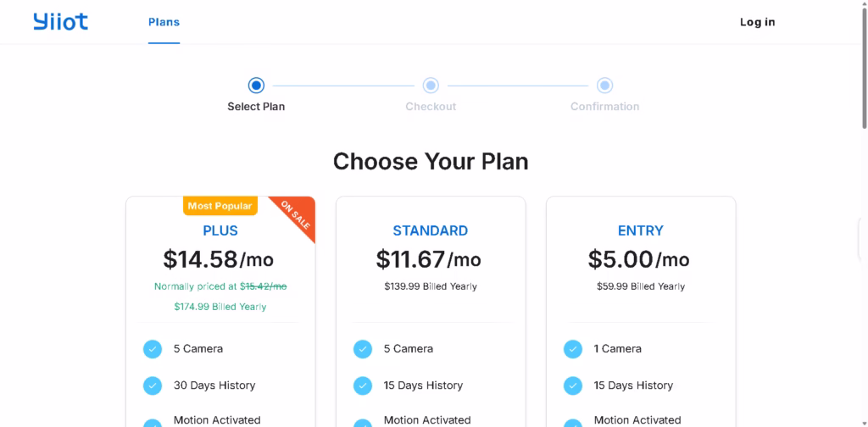Viewport: 868px width, 427px height.
Task: Open the Plans tab
Action: [x=164, y=22]
